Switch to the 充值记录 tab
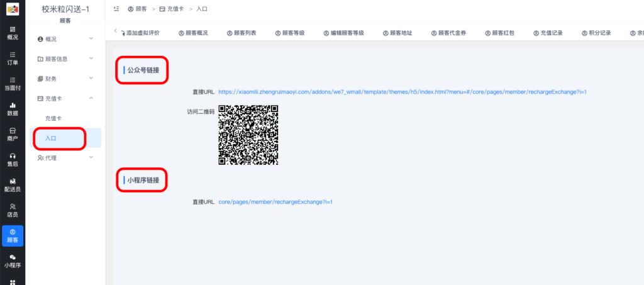 click(x=548, y=33)
